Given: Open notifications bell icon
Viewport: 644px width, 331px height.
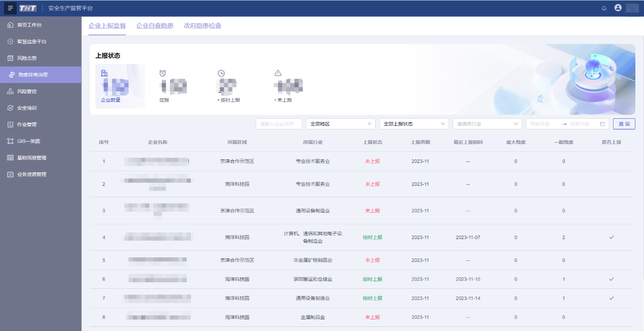Looking at the screenshot, I should coord(604,8).
